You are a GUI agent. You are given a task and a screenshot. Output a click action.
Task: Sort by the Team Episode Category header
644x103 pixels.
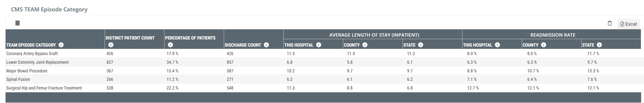[31, 45]
